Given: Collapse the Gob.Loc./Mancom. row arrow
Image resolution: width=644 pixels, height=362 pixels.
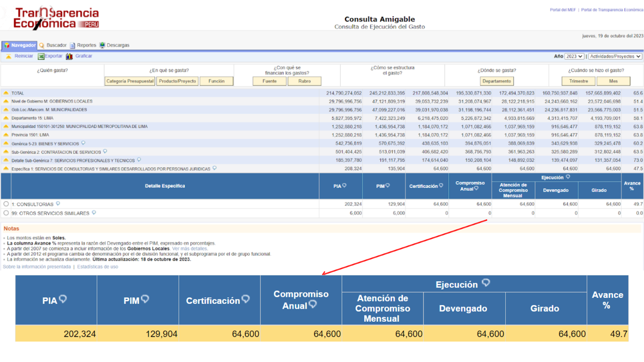Looking at the screenshot, I should [x=6, y=110].
